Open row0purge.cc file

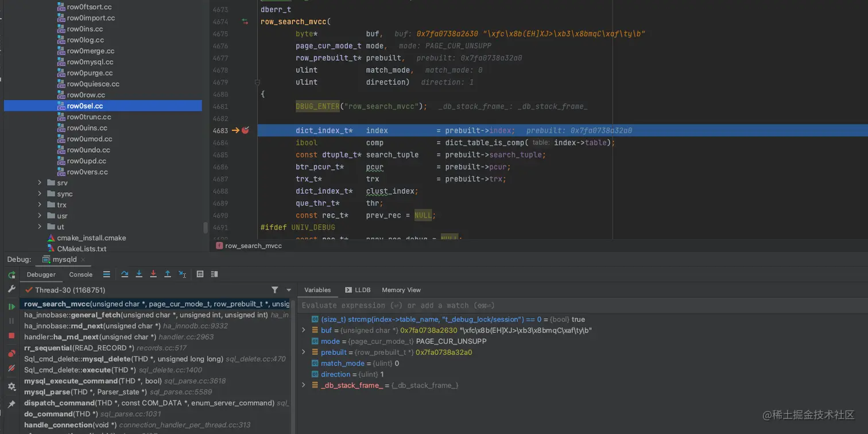click(x=90, y=73)
